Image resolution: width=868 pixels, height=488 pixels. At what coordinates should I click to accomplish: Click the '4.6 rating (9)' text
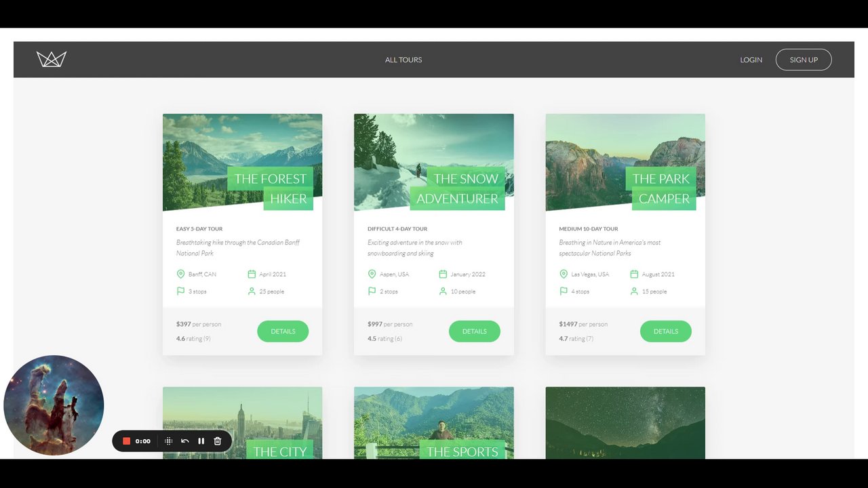tap(193, 338)
